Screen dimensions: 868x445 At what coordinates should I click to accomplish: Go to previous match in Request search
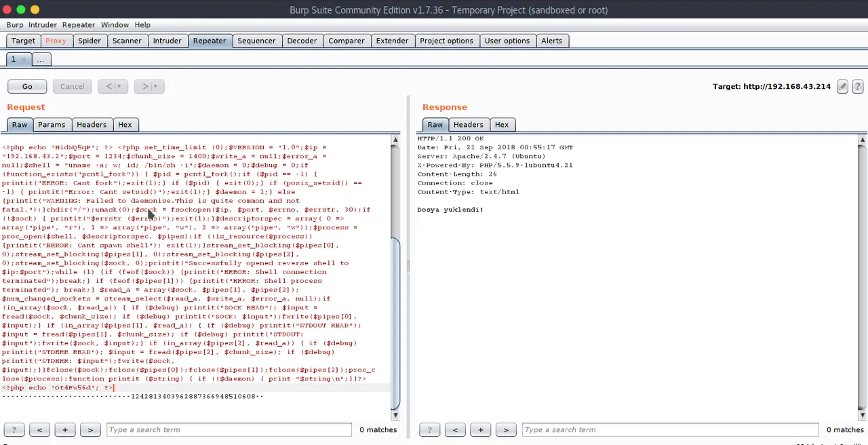39,429
